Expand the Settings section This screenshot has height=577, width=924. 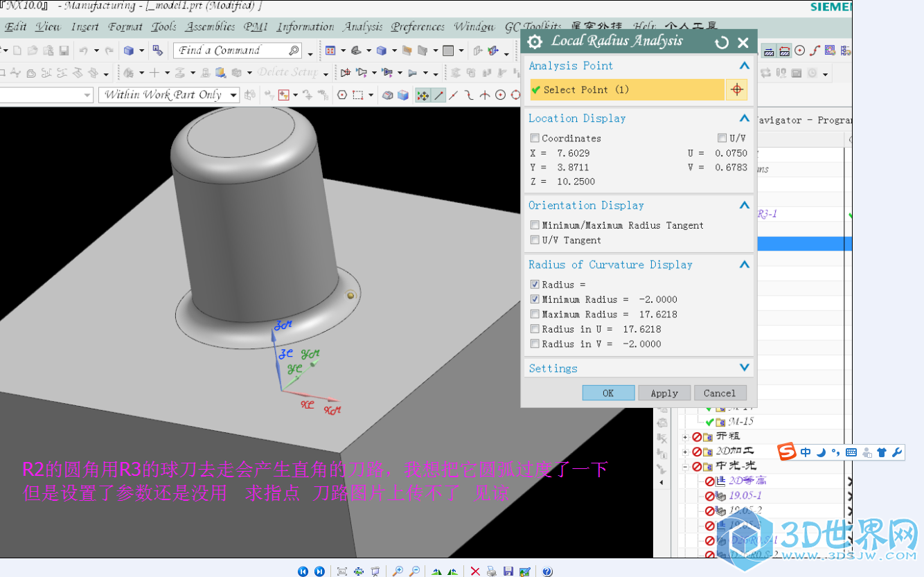point(745,368)
